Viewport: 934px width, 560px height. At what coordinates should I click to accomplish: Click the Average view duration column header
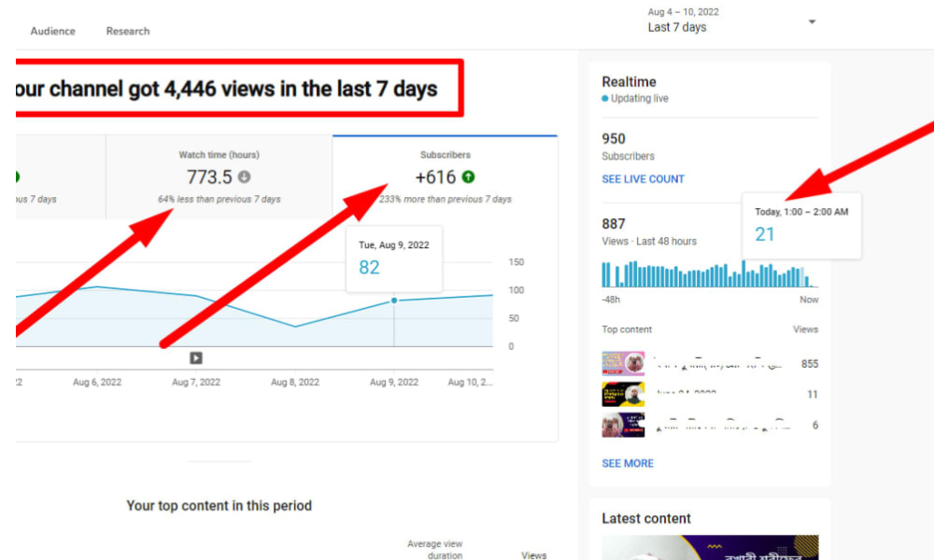[434, 550]
